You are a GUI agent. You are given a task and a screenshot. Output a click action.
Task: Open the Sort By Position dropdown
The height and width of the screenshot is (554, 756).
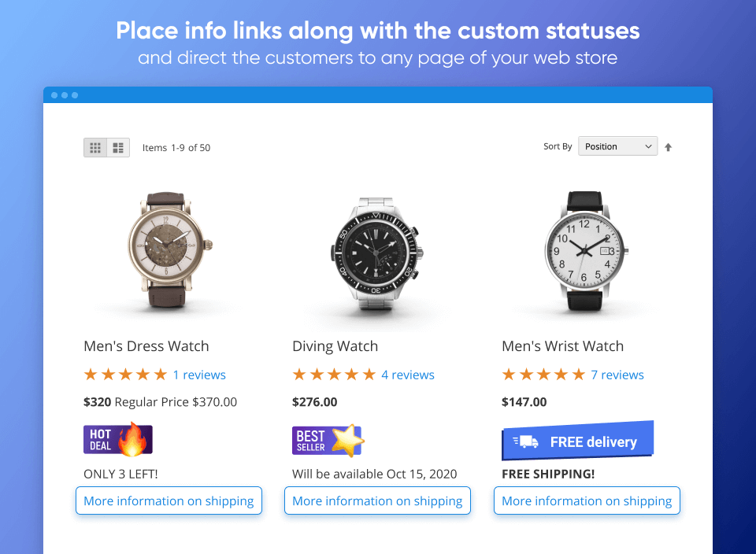click(617, 146)
